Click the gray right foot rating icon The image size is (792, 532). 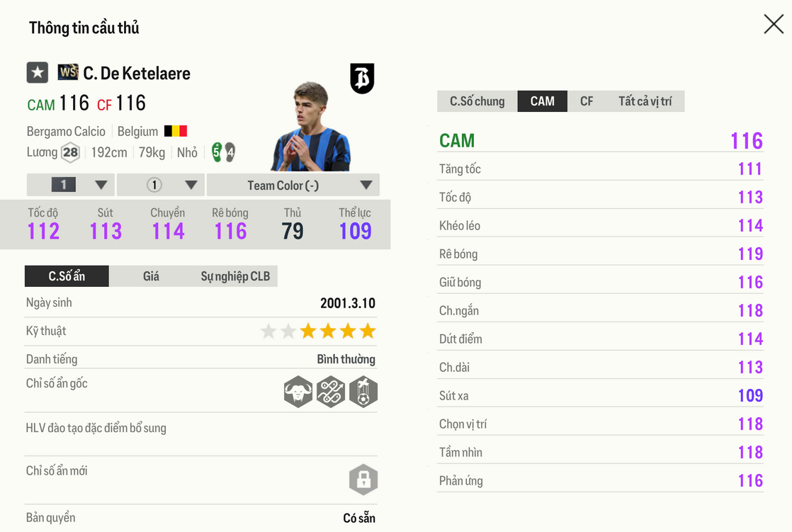(x=230, y=152)
